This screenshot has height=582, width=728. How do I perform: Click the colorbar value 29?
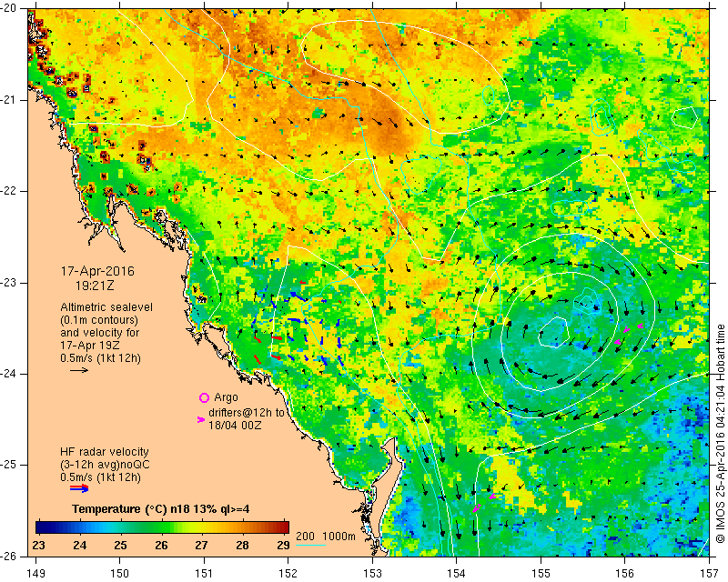283,545
